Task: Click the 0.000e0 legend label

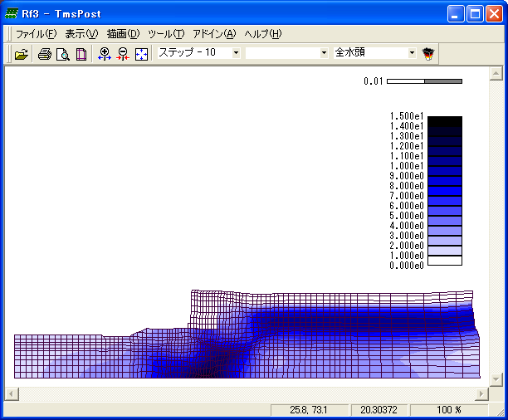Action: pos(407,266)
